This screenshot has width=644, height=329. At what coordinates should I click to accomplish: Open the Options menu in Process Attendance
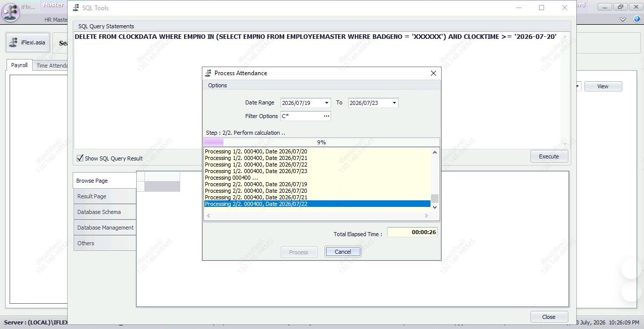tap(218, 85)
